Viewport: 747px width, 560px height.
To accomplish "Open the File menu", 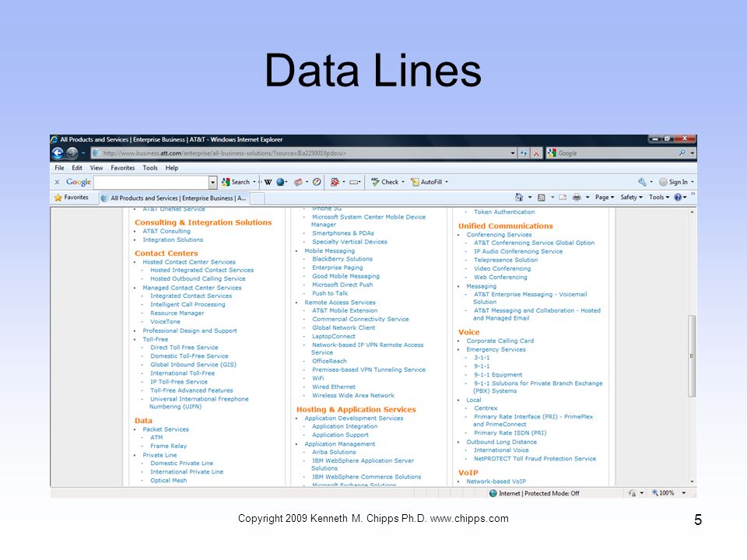I will pos(59,168).
